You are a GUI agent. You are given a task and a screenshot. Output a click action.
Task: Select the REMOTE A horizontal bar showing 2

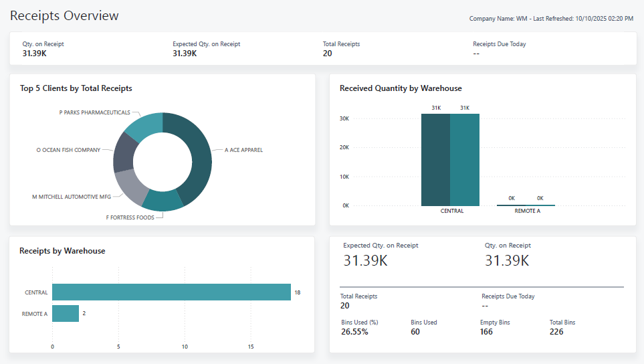click(66, 313)
